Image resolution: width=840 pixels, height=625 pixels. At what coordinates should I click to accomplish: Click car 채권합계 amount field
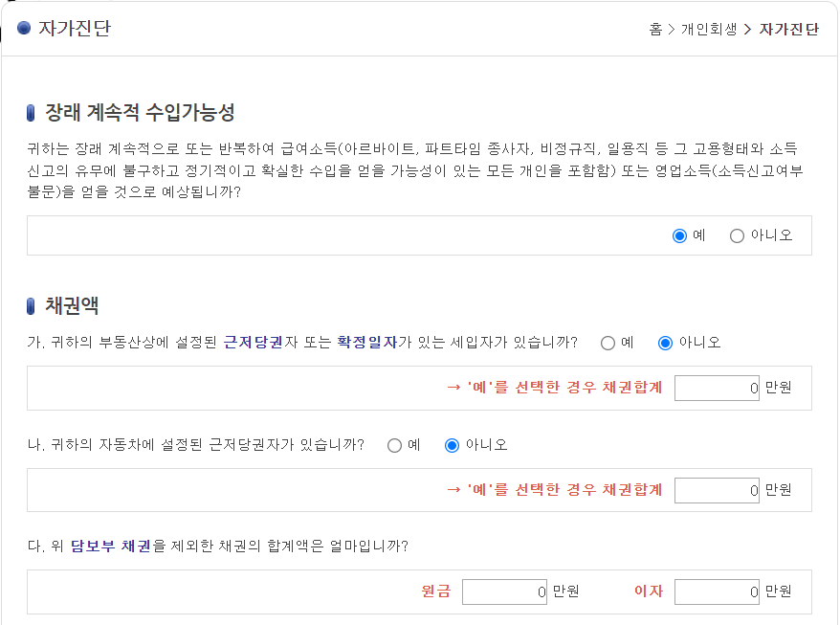(x=717, y=490)
